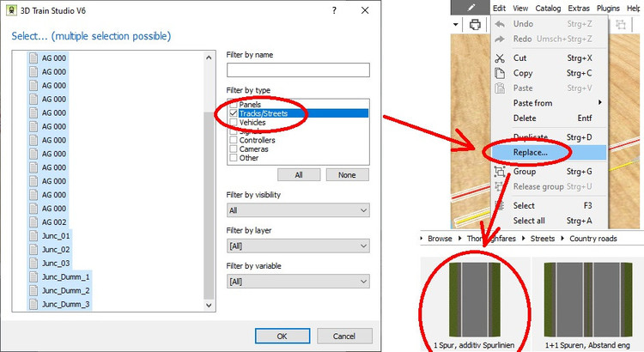This screenshot has width=644, height=352.
Task: Select Junc_Dumm_1 in the list
Action: click(x=66, y=276)
